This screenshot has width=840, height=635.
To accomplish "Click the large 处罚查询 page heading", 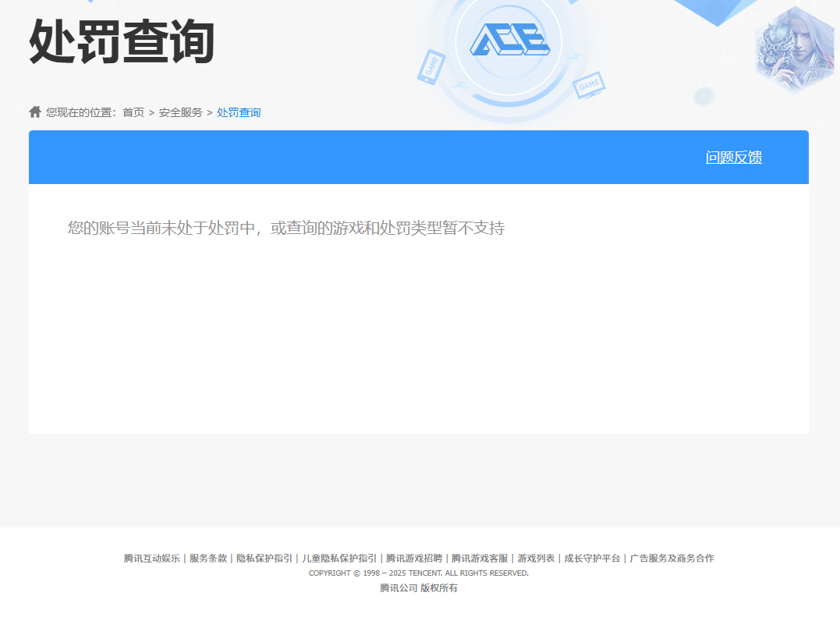I will click(x=122, y=42).
